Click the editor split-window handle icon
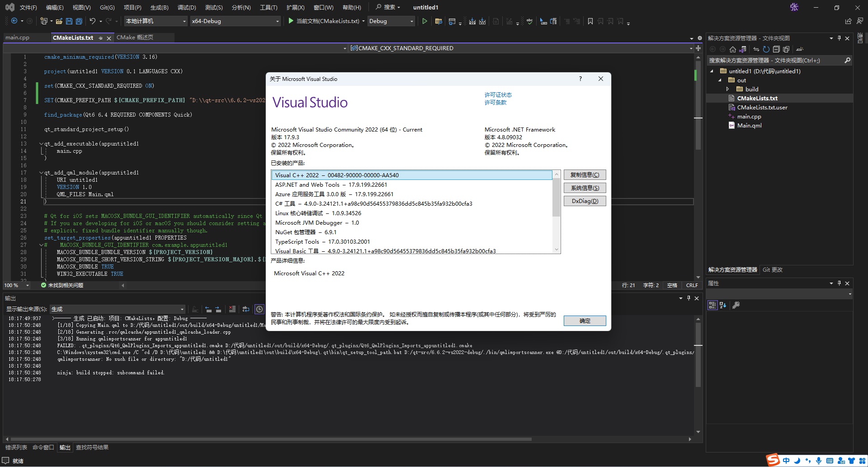868x467 pixels. [698, 48]
